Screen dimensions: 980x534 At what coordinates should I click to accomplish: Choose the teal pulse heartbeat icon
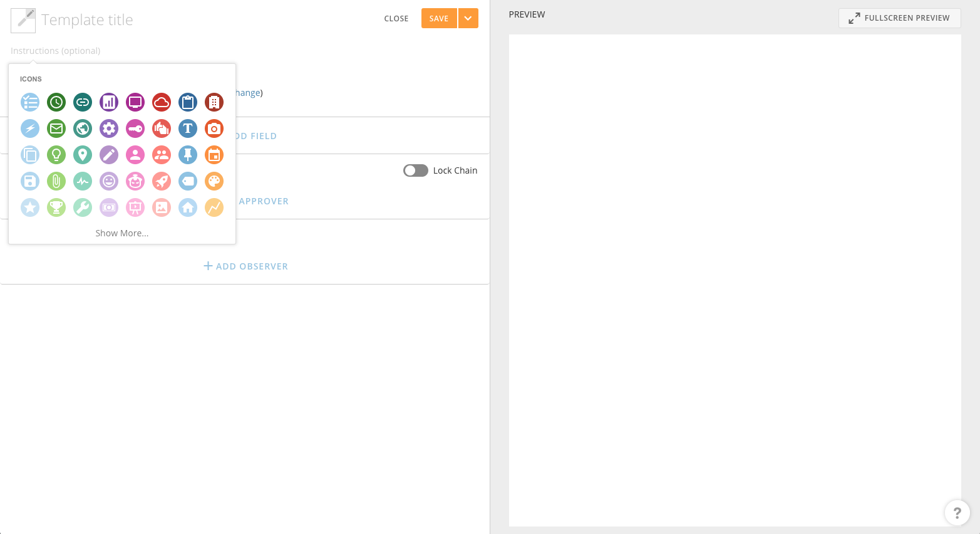click(x=83, y=181)
